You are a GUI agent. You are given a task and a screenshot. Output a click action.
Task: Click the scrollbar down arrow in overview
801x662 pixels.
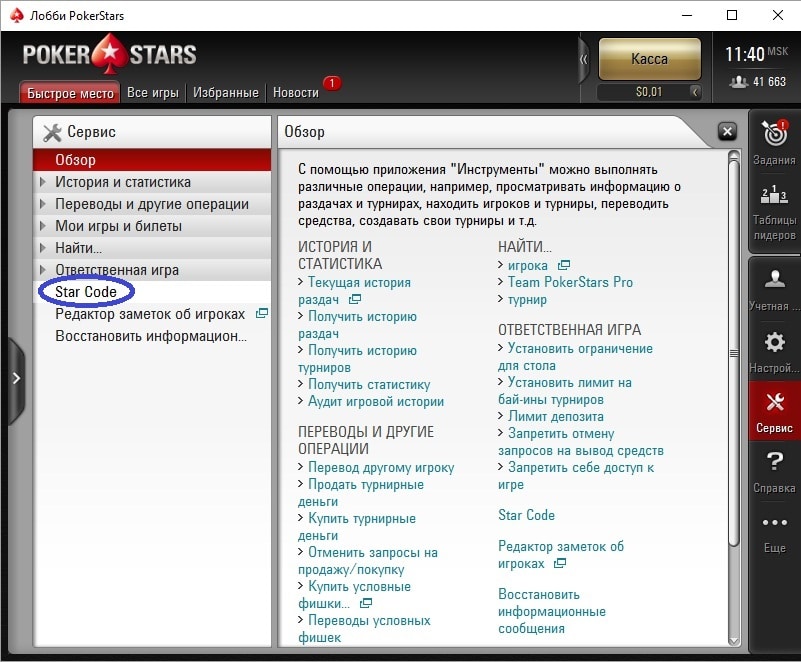[734, 641]
